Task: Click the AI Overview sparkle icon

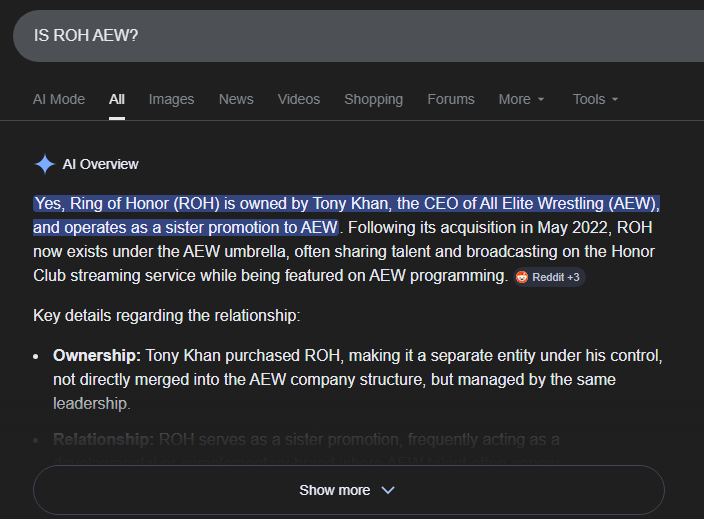Action: (45, 164)
